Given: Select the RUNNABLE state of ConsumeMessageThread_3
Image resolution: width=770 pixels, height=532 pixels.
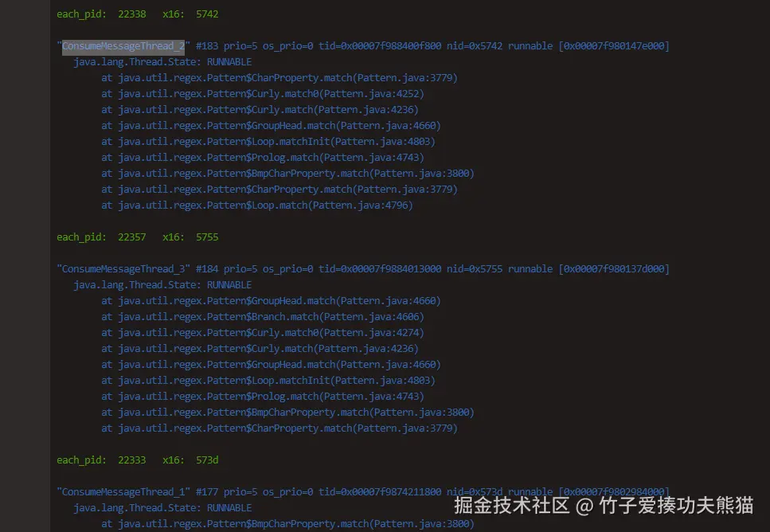Looking at the screenshot, I should [229, 284].
